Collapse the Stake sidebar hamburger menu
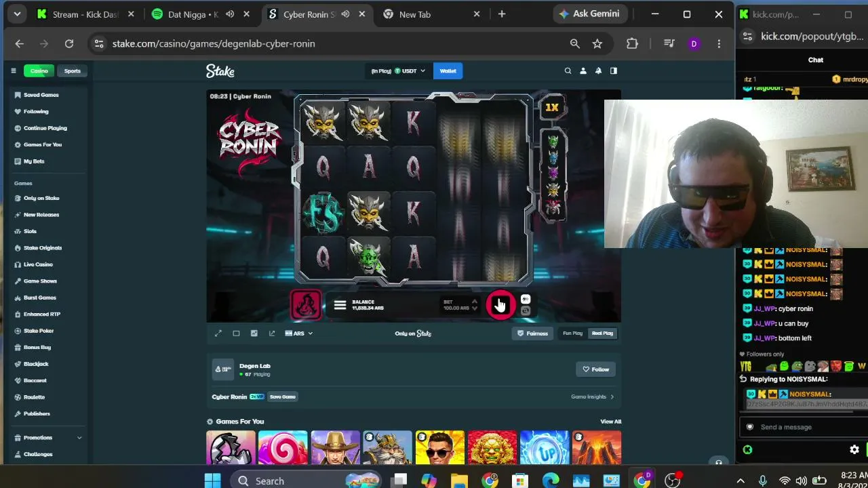 click(x=13, y=70)
